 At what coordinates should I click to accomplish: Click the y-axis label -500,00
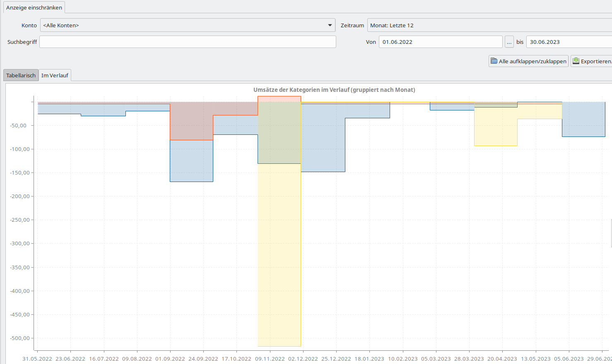[x=20, y=338]
